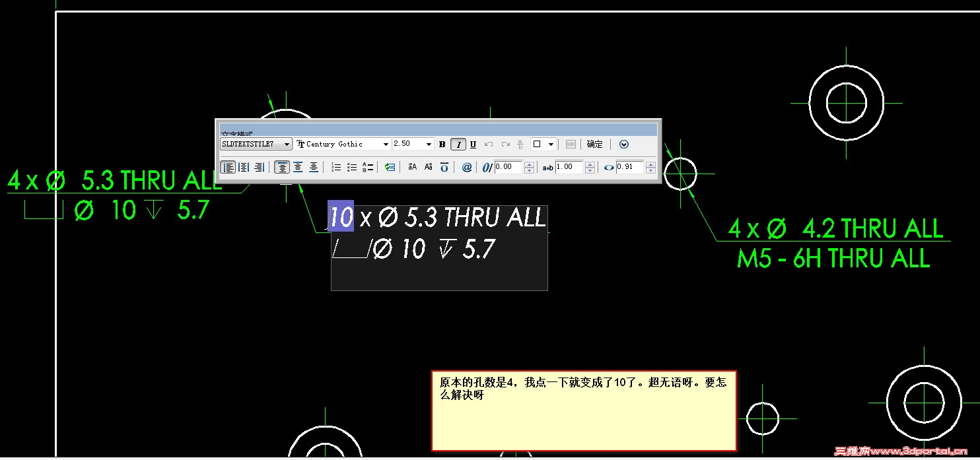This screenshot has width=980, height=460.
Task: Click the width factor oval icon
Action: 609,168
